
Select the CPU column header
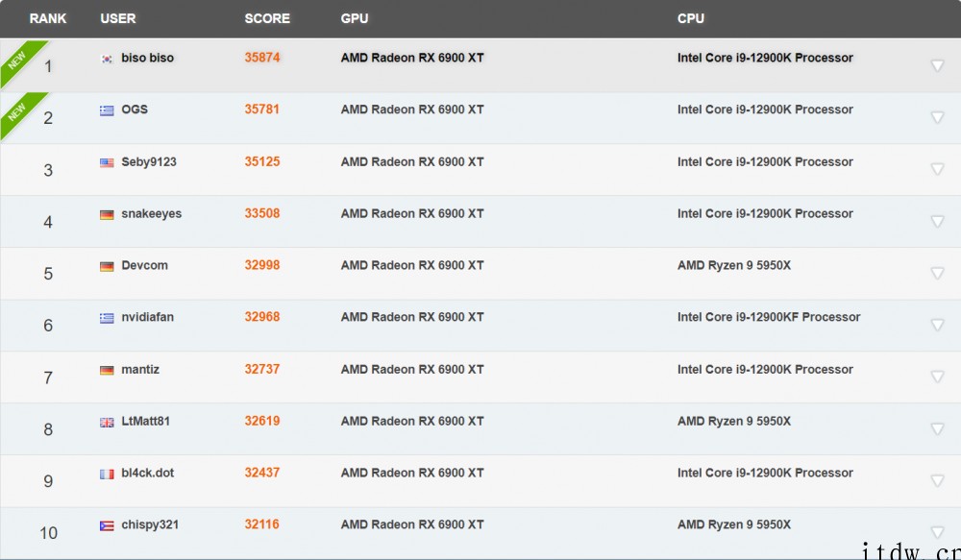691,18
